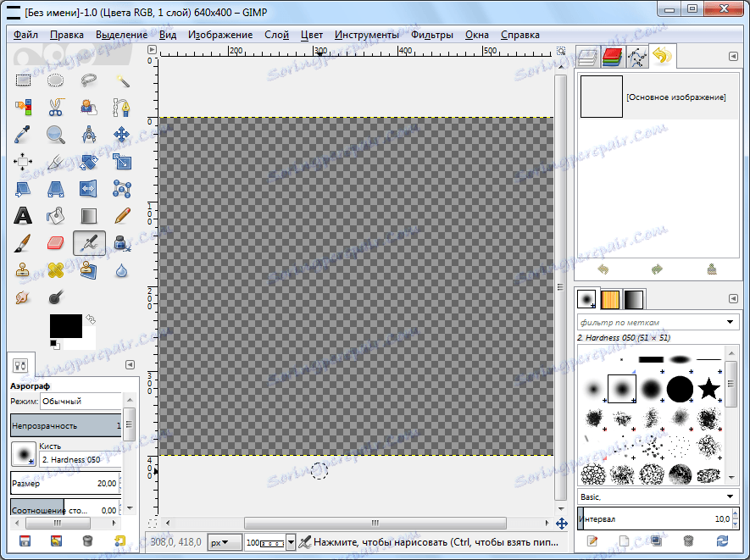This screenshot has width=750, height=560.
Task: Adjust the Непрозрачность opacity slider
Action: click(66, 425)
